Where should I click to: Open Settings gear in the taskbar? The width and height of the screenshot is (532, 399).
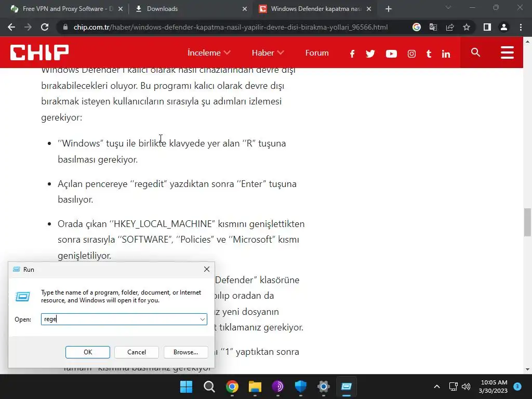[324, 387]
